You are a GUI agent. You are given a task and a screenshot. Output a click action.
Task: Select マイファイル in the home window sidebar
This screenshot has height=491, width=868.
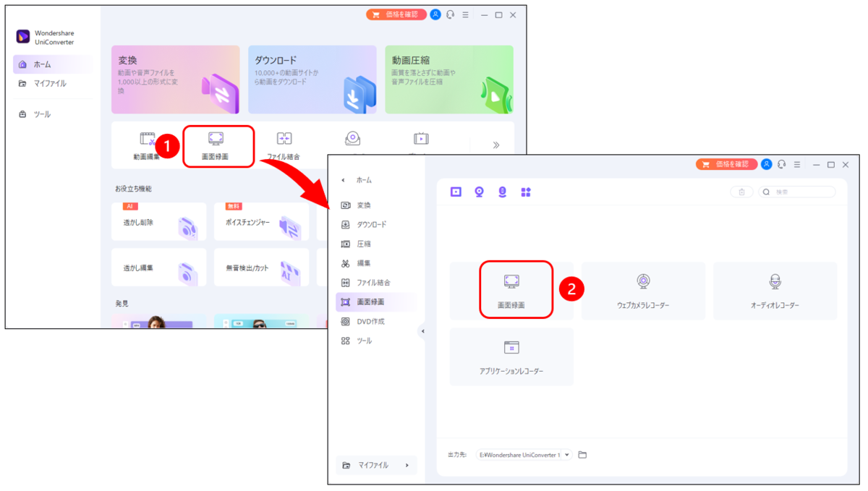(52, 83)
